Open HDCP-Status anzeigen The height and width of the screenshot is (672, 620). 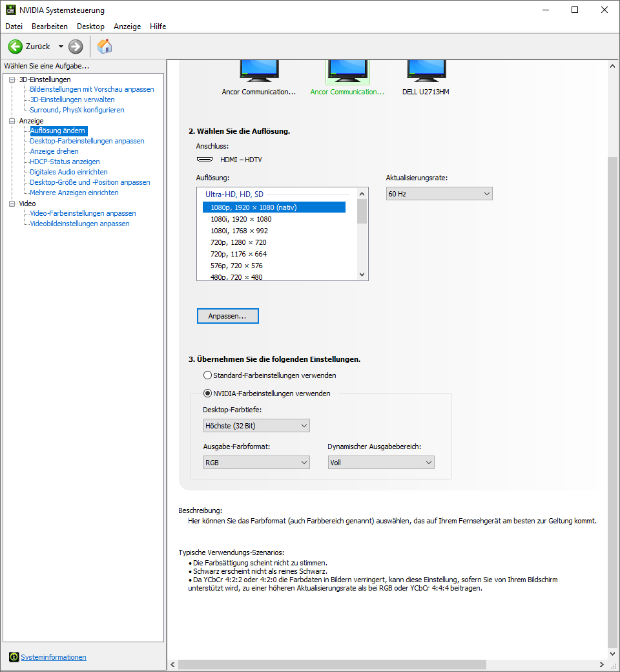coord(65,162)
